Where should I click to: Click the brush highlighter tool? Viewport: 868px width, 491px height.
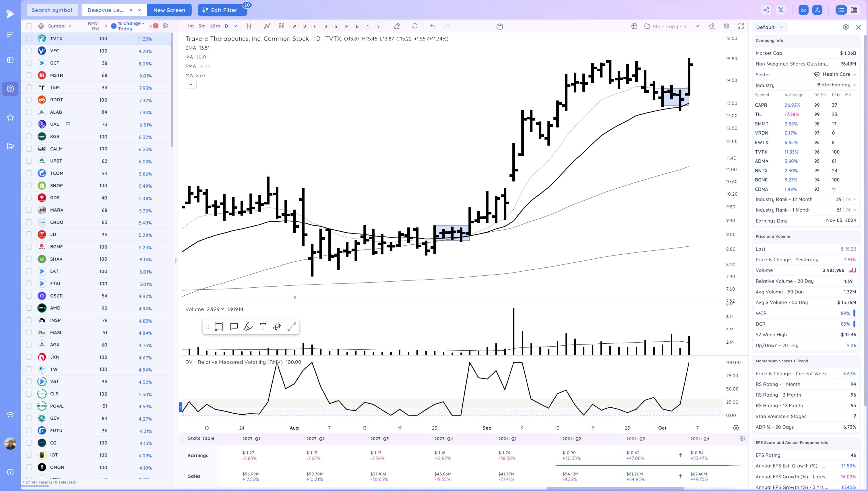click(248, 326)
